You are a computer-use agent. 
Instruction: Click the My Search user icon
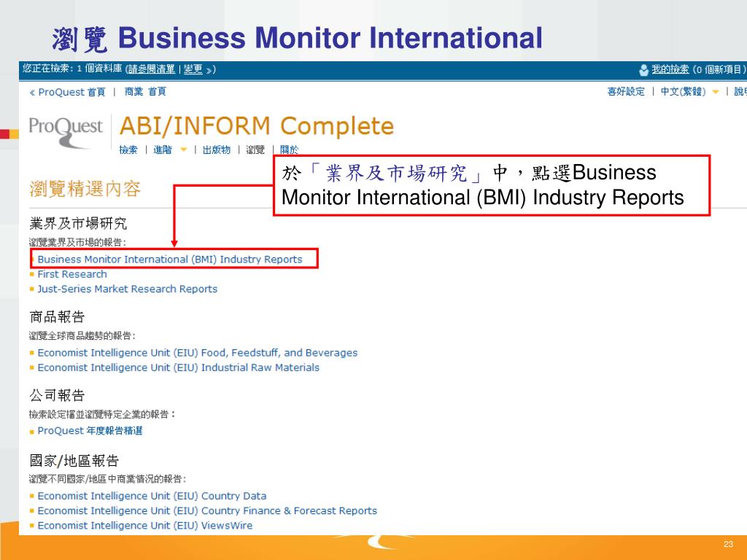tap(643, 70)
